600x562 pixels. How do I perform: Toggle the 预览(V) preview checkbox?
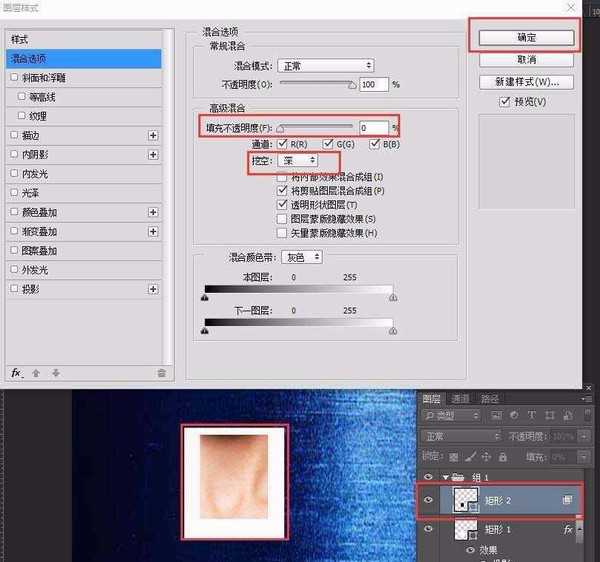tap(505, 102)
